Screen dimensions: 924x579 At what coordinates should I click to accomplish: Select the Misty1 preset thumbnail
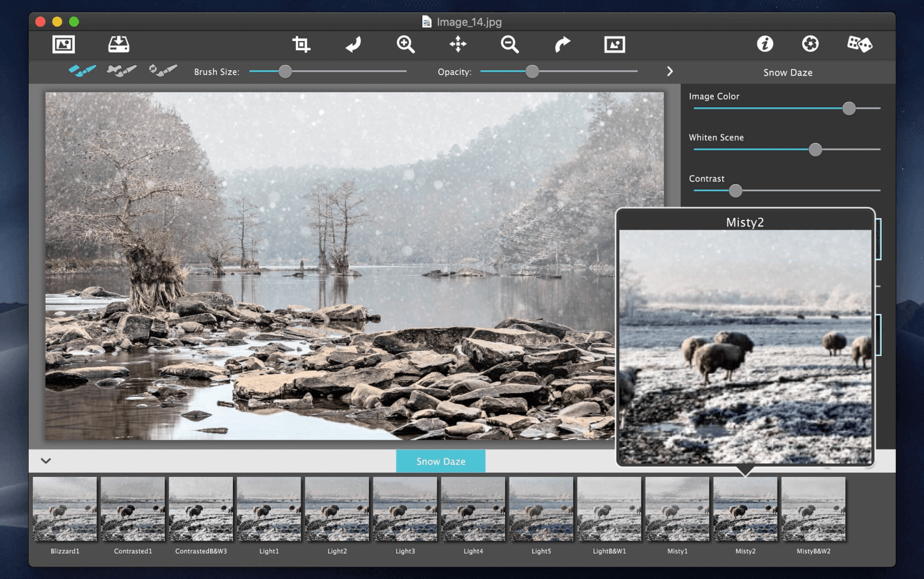[x=677, y=509]
